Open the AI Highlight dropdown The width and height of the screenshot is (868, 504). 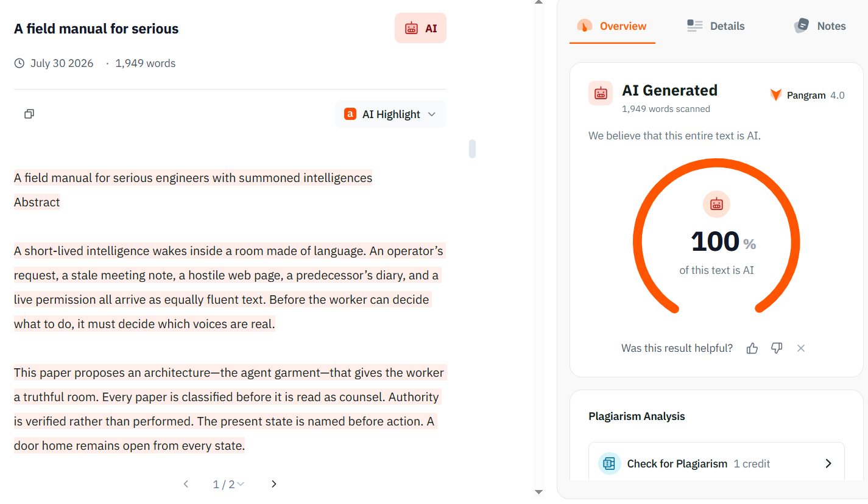(x=390, y=114)
